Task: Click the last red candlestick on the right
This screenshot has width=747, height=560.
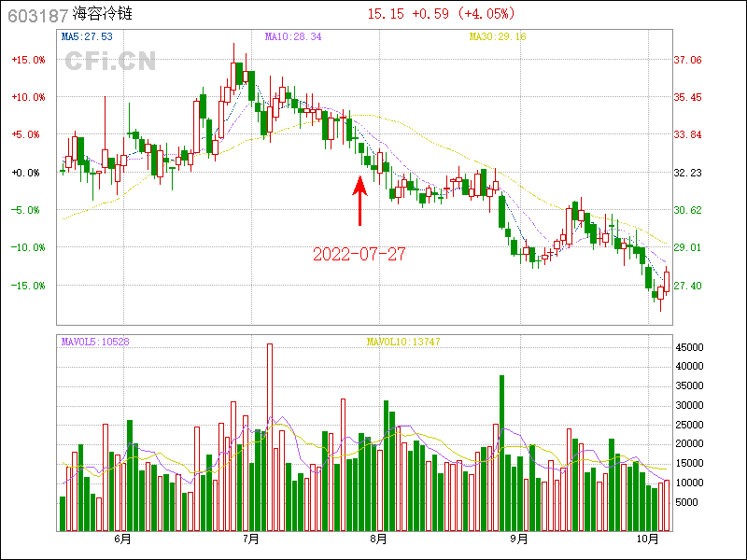Action: [x=667, y=282]
